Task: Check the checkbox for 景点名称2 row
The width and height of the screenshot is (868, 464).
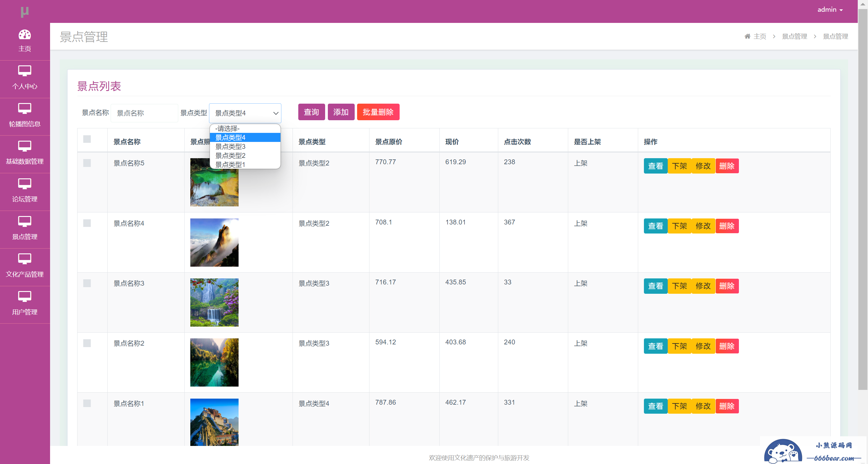Action: (87, 343)
